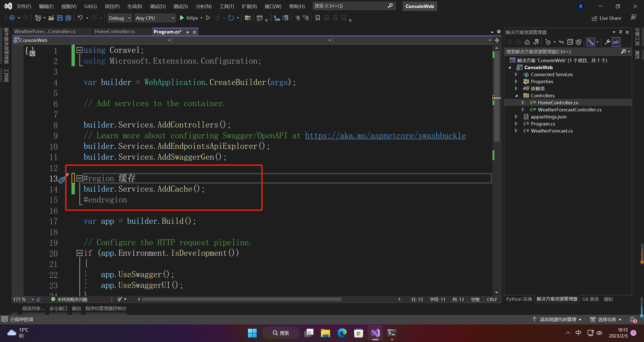The width and height of the screenshot is (644, 342).
Task: Start debugging with https green play button
Action: pos(182,18)
